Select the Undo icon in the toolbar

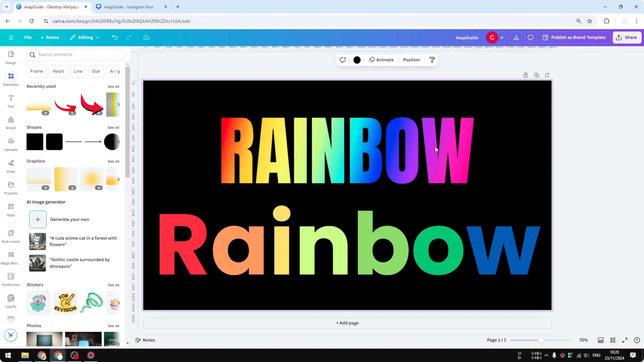pos(115,37)
